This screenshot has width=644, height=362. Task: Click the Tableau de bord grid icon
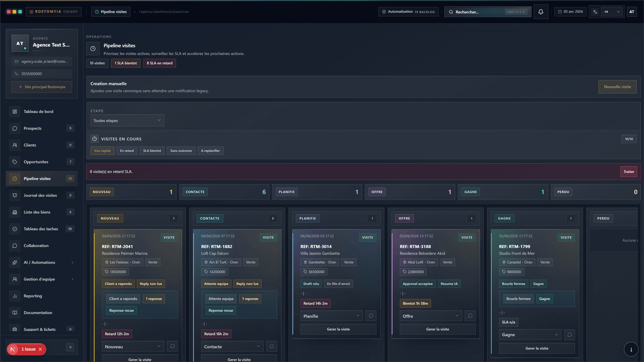click(15, 111)
